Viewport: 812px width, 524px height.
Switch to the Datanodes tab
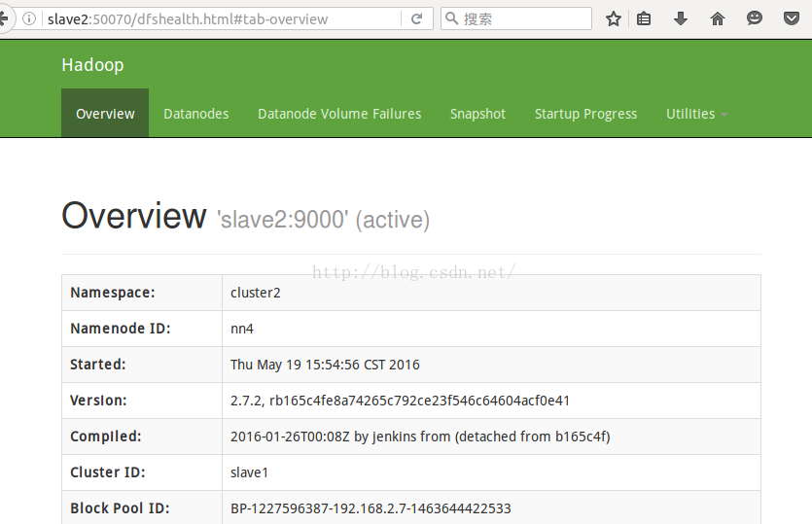click(196, 114)
